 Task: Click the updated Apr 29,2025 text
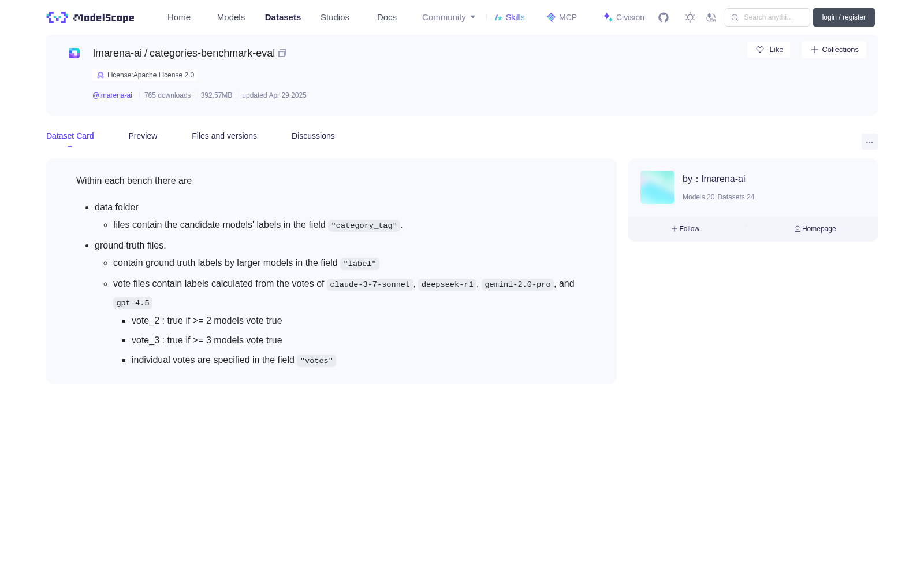pos(274,95)
